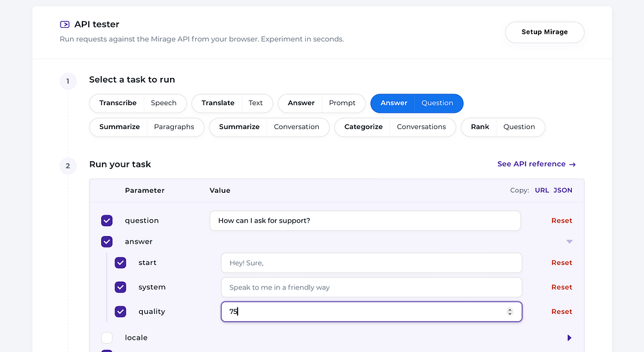Copy the request as JSON
This screenshot has height=352, width=644.
click(563, 190)
